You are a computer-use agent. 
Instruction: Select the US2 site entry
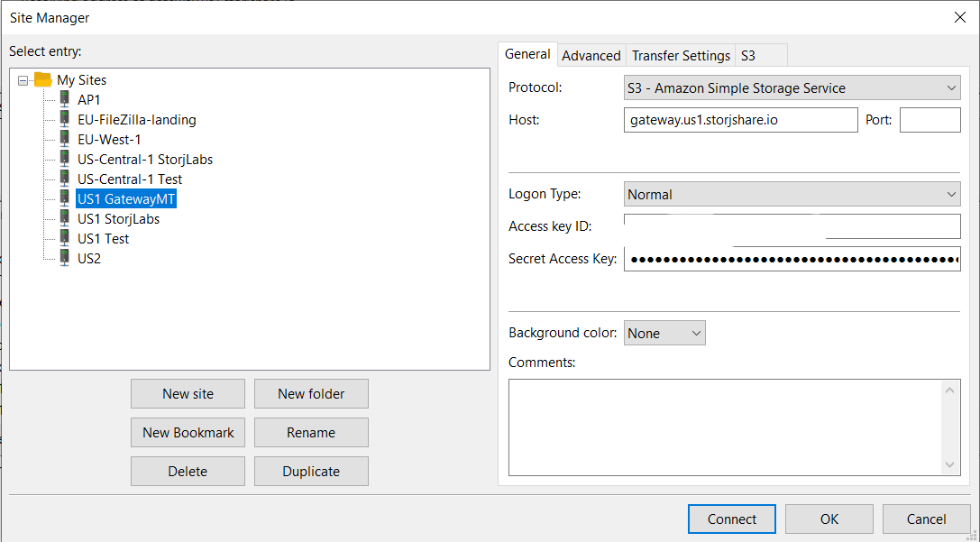tap(89, 259)
